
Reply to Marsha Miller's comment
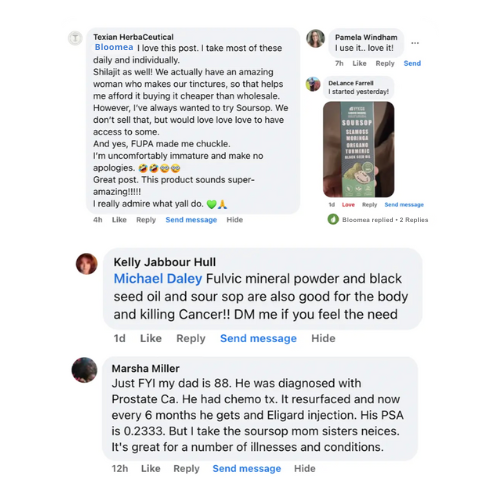tap(186, 469)
